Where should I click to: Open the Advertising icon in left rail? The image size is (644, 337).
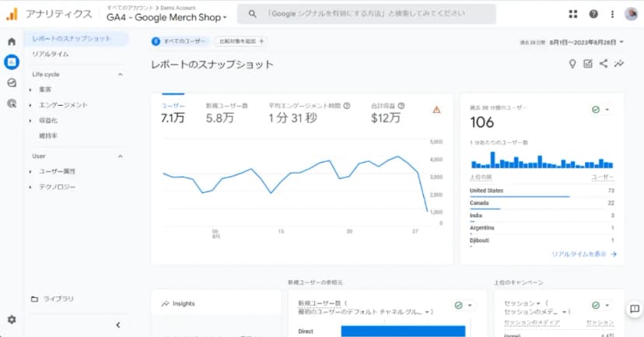pos(12,104)
